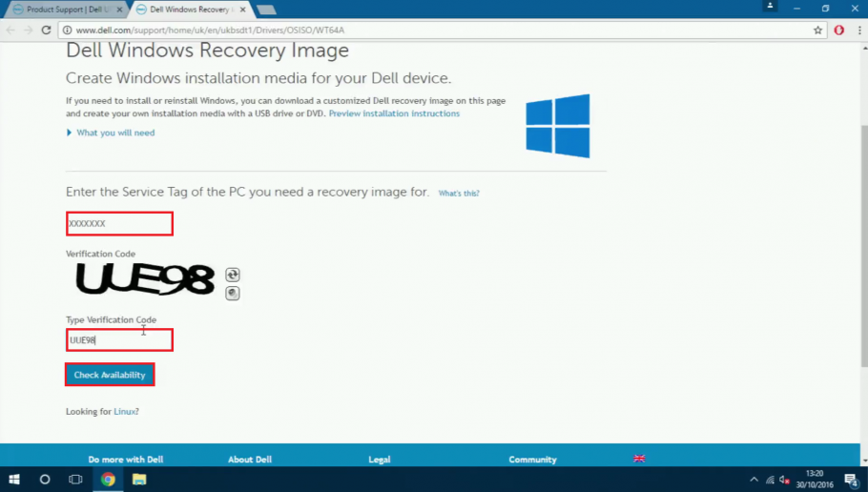Click the scrollbar up arrow
Image resolution: width=868 pixels, height=492 pixels.
864,48
